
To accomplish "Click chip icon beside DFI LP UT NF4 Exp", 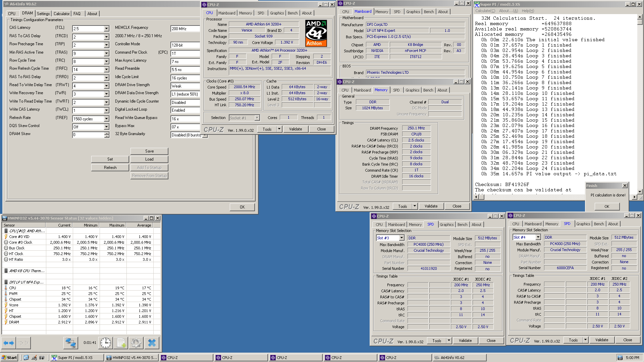I will tap(6, 282).
